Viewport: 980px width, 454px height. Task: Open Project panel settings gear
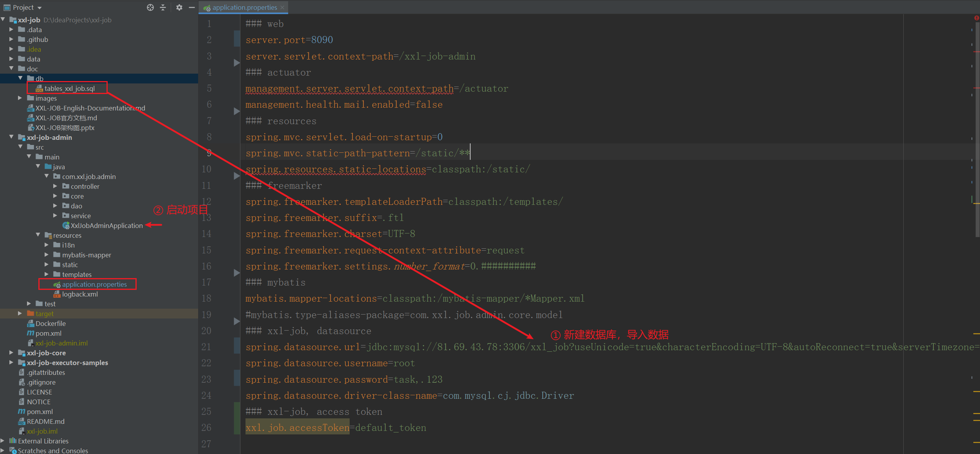(179, 7)
